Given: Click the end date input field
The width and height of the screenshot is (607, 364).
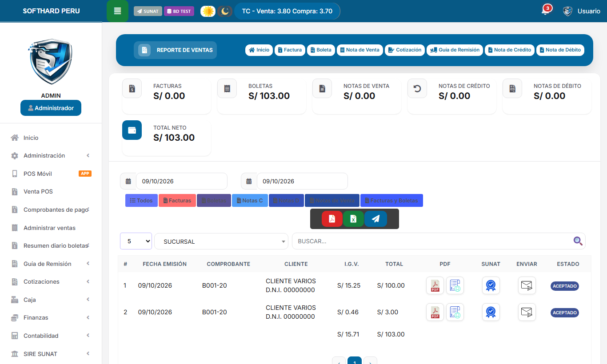Looking at the screenshot, I should click(x=302, y=181).
